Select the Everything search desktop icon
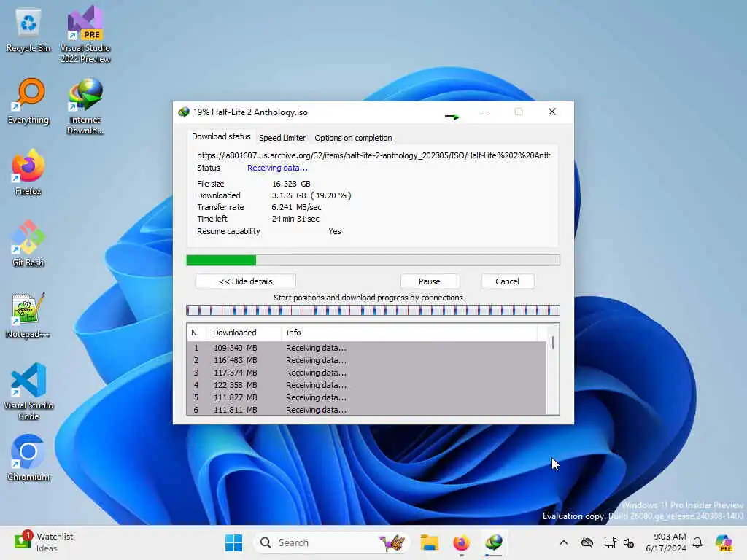Image resolution: width=747 pixels, height=560 pixels. [x=28, y=101]
